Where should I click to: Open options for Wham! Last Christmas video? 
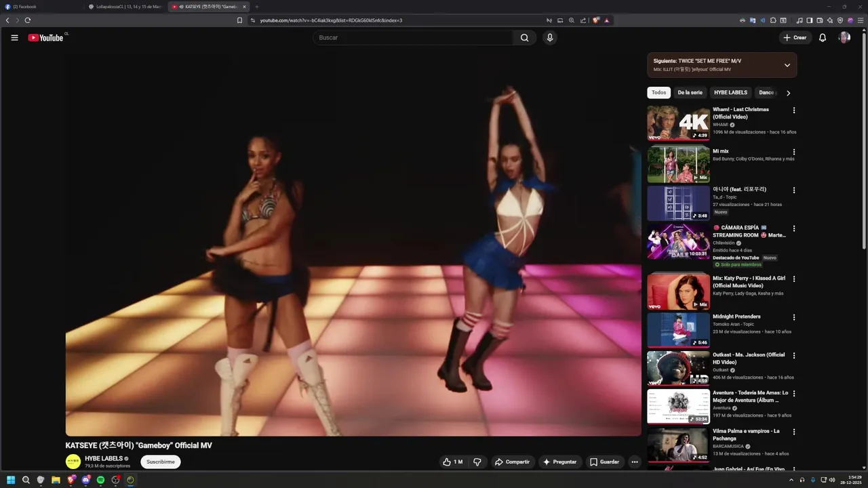794,110
